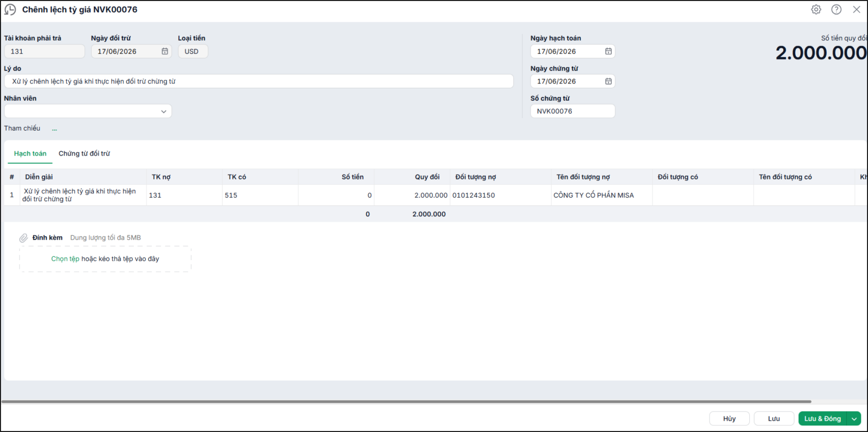Screen dimensions: 868x432
Task: Click the Lưu & Đóng button
Action: click(823, 419)
